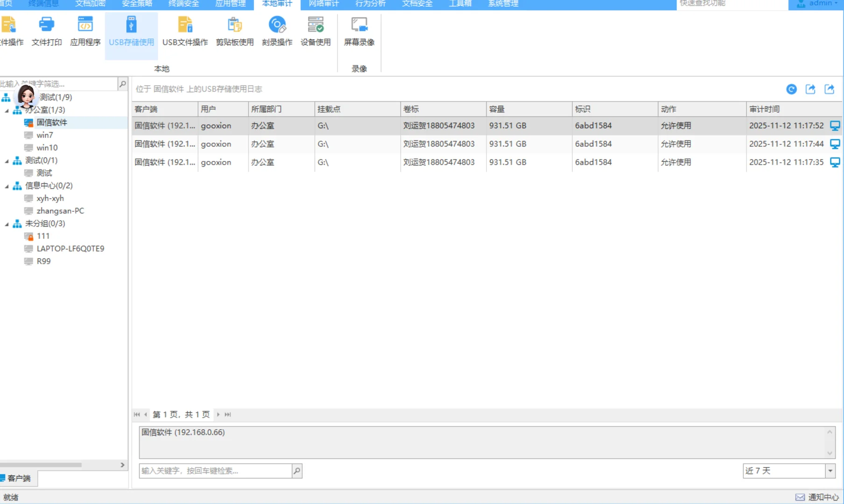The width and height of the screenshot is (844, 504).
Task: Collapse the 测试(0/1) group
Action: (7, 161)
